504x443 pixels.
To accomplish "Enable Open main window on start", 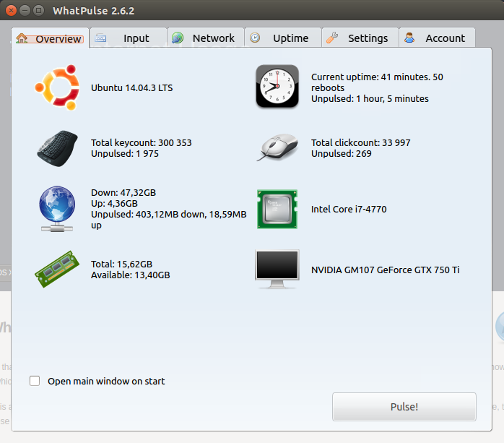I will coord(35,381).
